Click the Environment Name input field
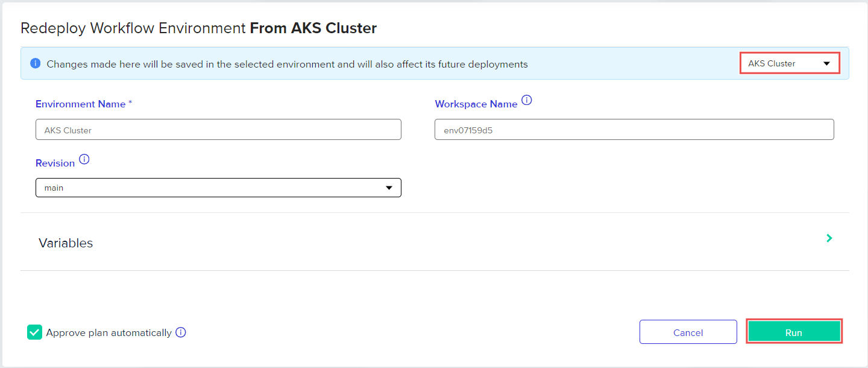The height and width of the screenshot is (368, 868). 218,130
